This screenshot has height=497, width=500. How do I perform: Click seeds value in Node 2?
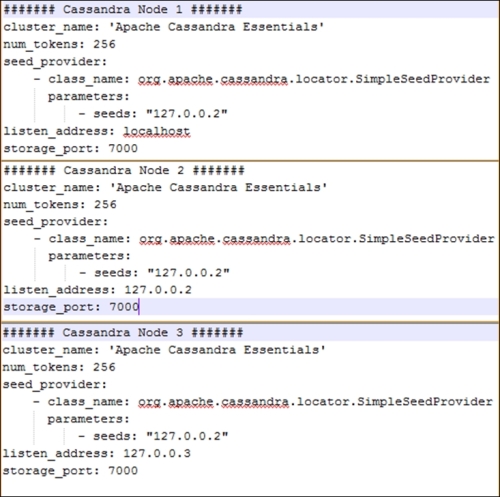coord(189,273)
